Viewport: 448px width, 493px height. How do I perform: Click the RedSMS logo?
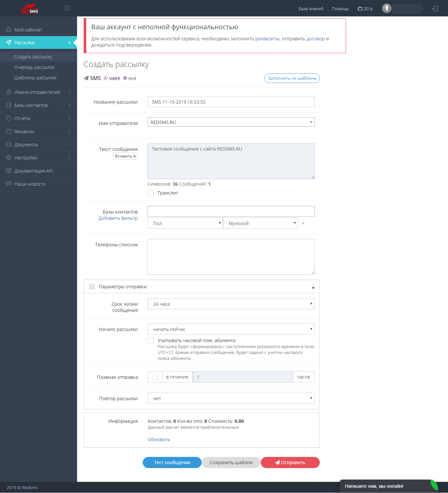pyautogui.click(x=30, y=9)
